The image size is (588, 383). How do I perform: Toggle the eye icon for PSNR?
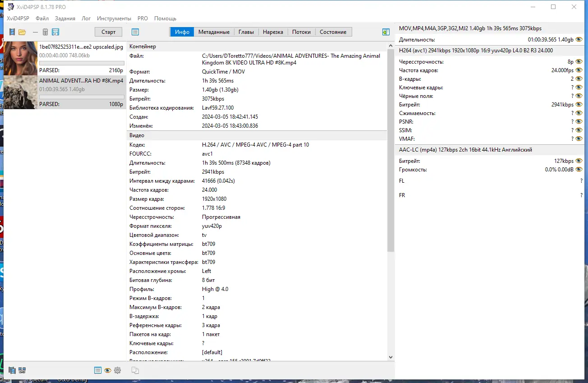(x=579, y=122)
